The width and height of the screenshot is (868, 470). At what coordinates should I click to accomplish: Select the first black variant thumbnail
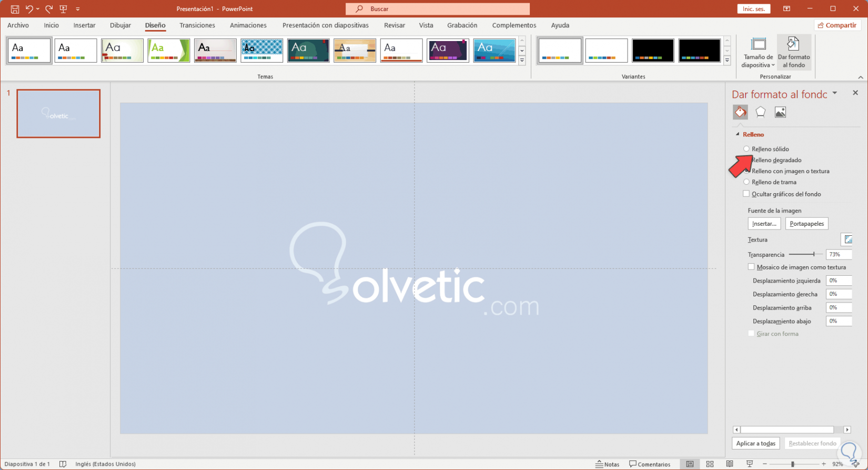click(x=653, y=51)
